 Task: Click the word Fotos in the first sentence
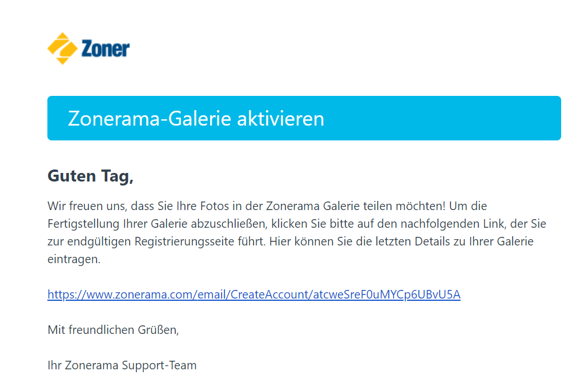coord(214,206)
